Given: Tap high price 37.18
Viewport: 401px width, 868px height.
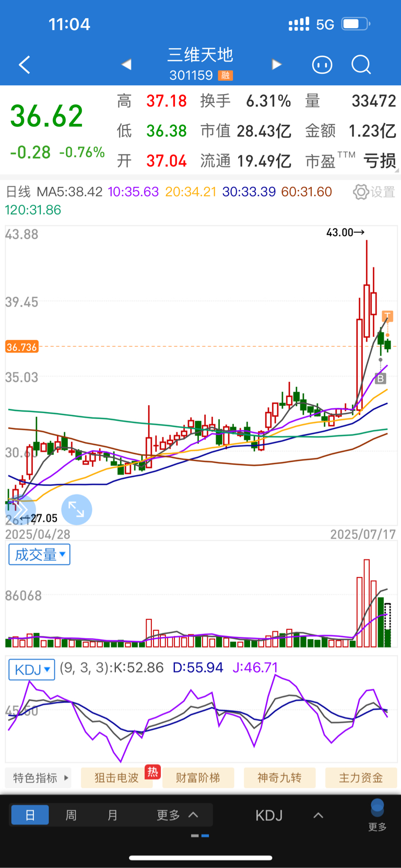Looking at the screenshot, I should (x=167, y=101).
